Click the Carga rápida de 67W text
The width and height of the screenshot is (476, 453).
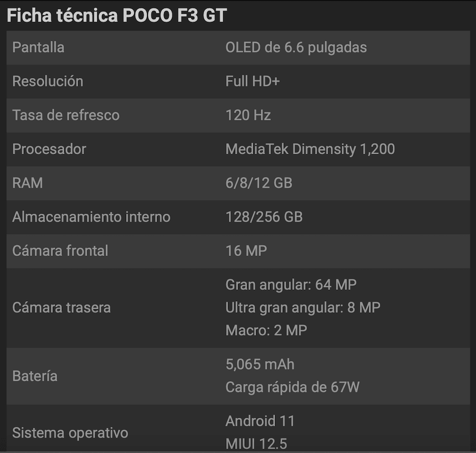[x=292, y=387]
